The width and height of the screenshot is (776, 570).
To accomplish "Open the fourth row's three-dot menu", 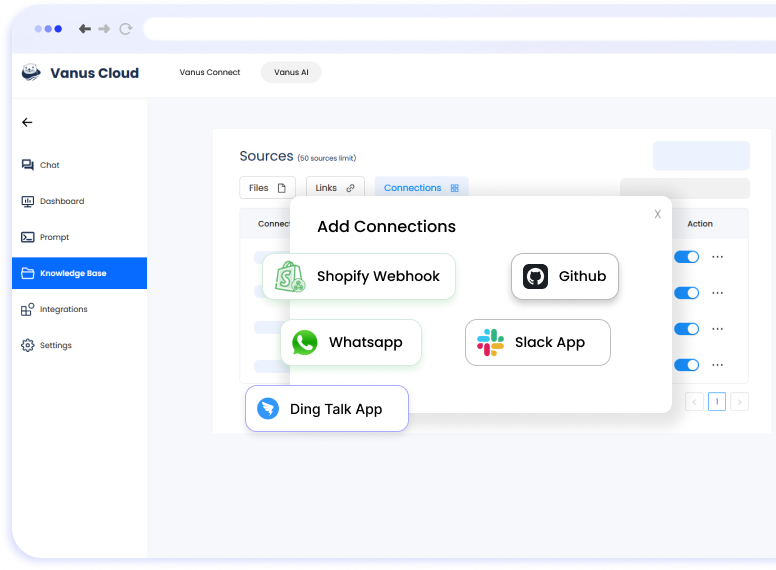I will (718, 365).
